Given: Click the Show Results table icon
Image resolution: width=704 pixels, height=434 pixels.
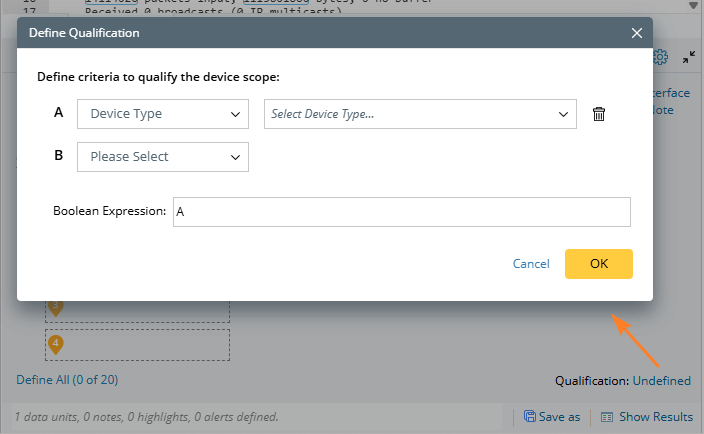Looking at the screenshot, I should point(607,416).
